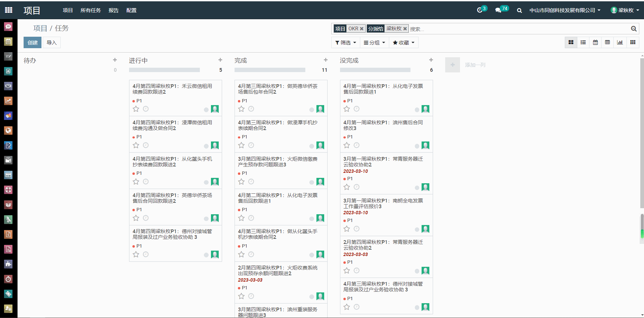
Task: Open the 报告 menu
Action: 114,10
